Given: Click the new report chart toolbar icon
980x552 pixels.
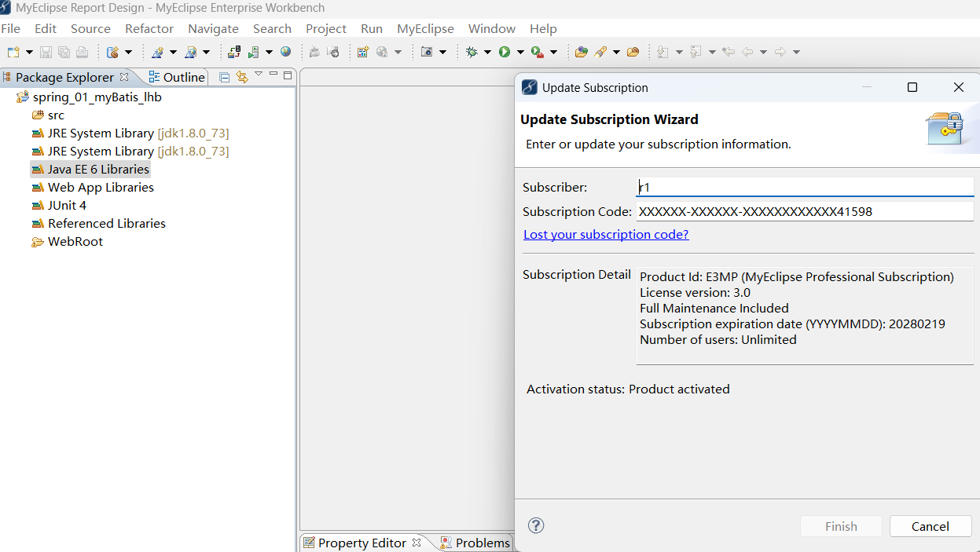Looking at the screenshot, I should 362,52.
